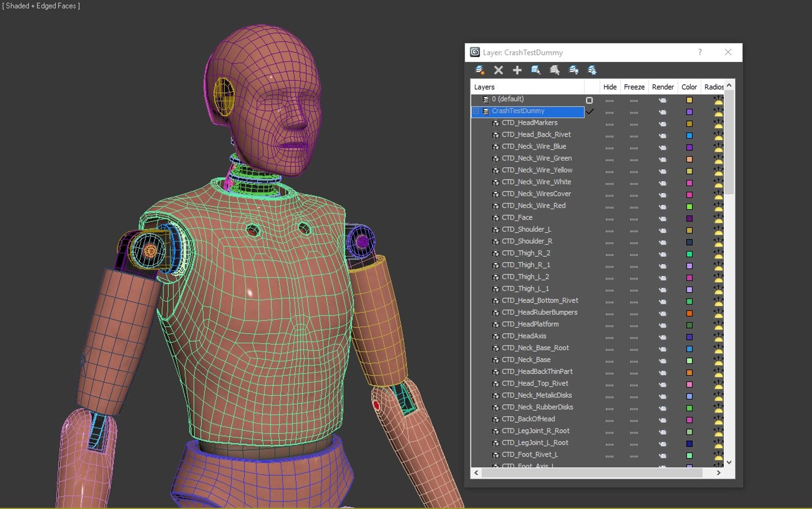Click the Render column header
812x509 pixels.
663,87
